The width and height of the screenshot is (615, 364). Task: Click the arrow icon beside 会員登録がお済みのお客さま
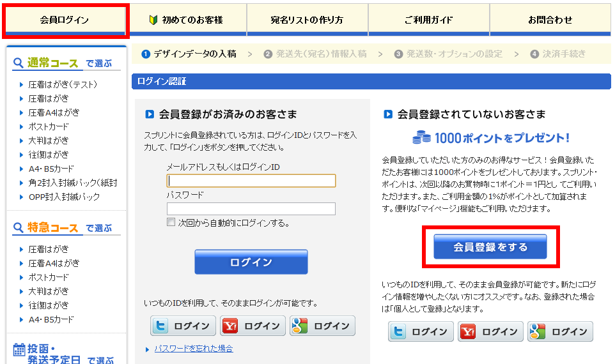point(150,114)
